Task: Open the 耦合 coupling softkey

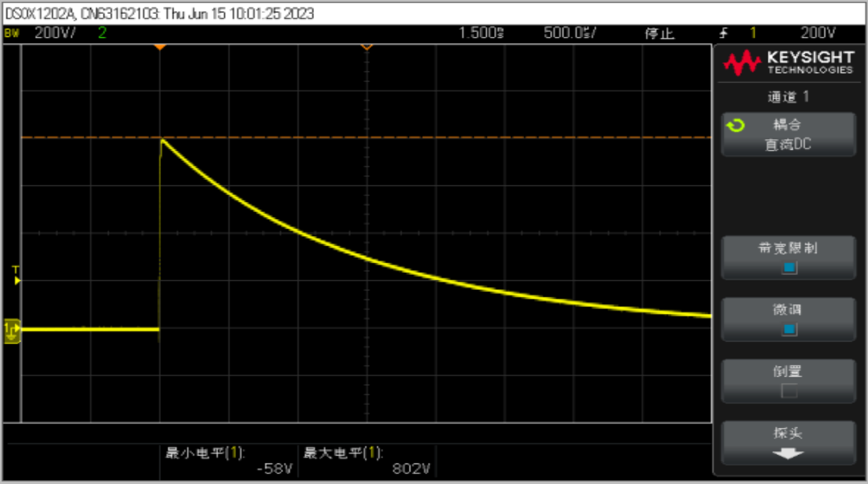Action: click(788, 134)
